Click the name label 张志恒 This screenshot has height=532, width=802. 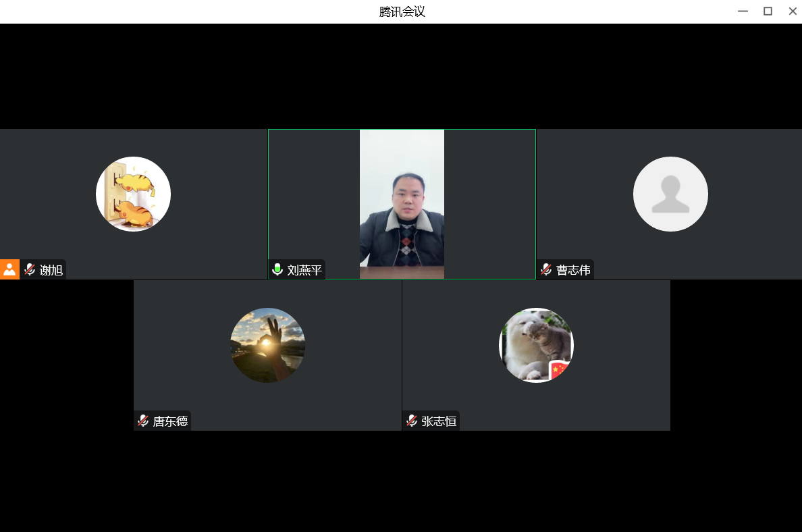[439, 421]
